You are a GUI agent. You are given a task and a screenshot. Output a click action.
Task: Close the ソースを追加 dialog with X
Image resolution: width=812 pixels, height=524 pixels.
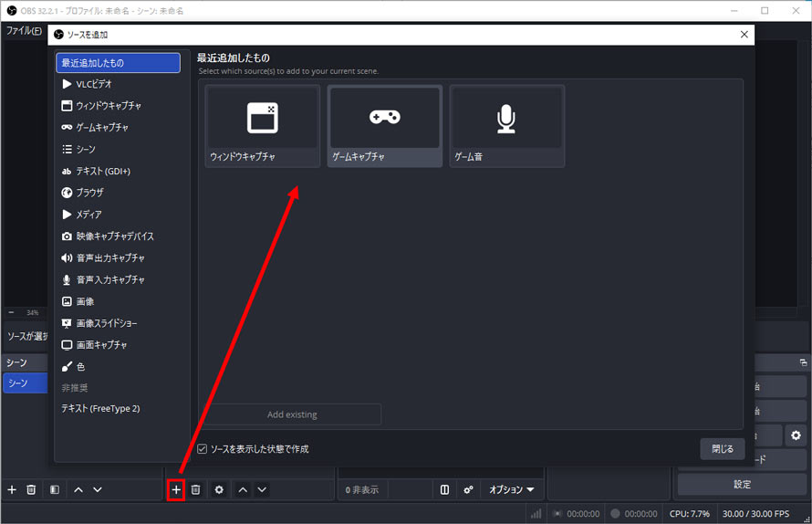click(x=744, y=34)
